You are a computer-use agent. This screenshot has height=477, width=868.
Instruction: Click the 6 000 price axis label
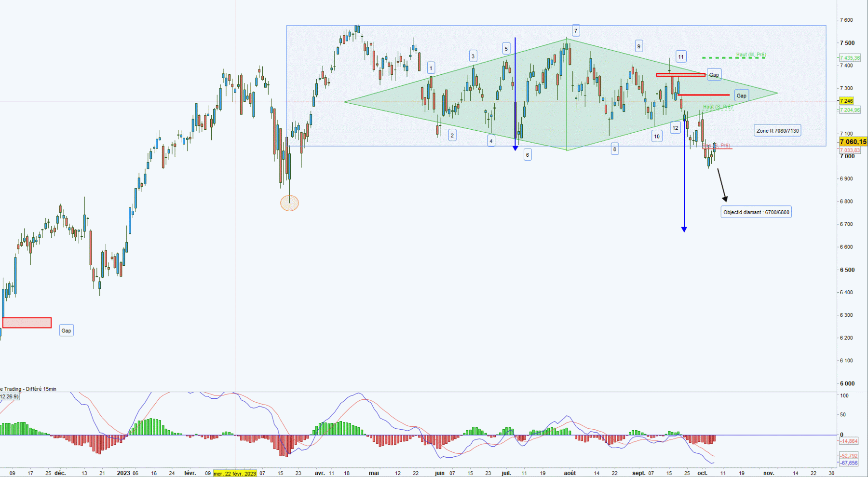click(x=846, y=383)
